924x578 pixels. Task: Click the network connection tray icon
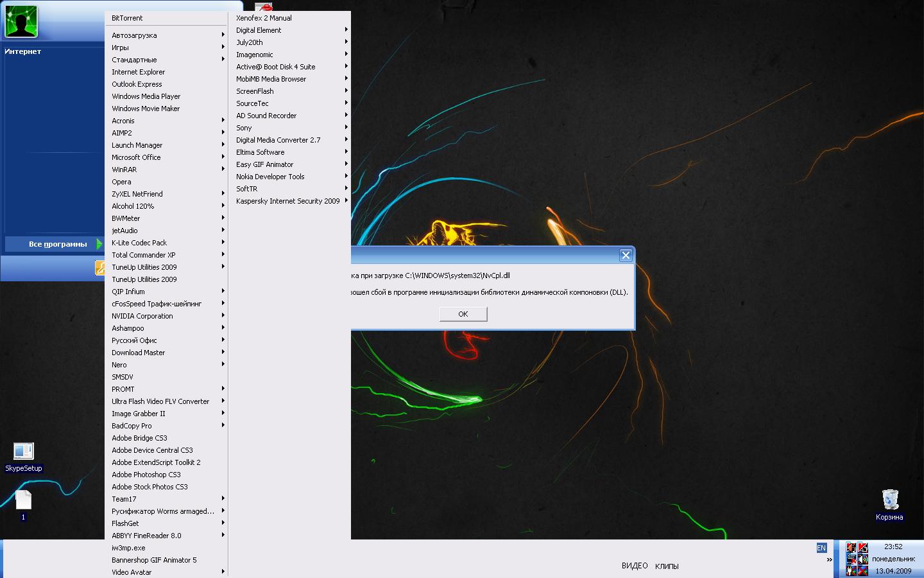(851, 559)
